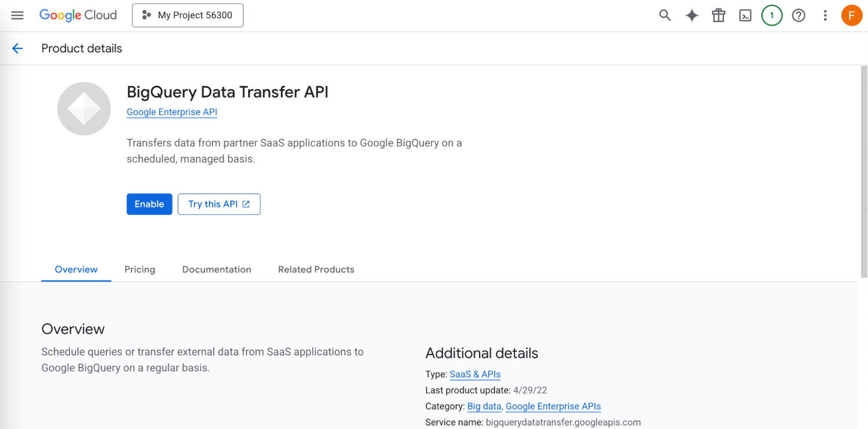Viewport: 868px width, 429px height.
Task: Follow the SaaS & APIs type link
Action: 475,374
